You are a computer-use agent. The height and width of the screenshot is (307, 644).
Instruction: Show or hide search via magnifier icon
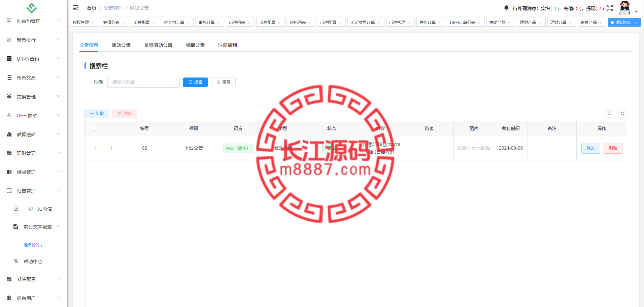click(610, 114)
